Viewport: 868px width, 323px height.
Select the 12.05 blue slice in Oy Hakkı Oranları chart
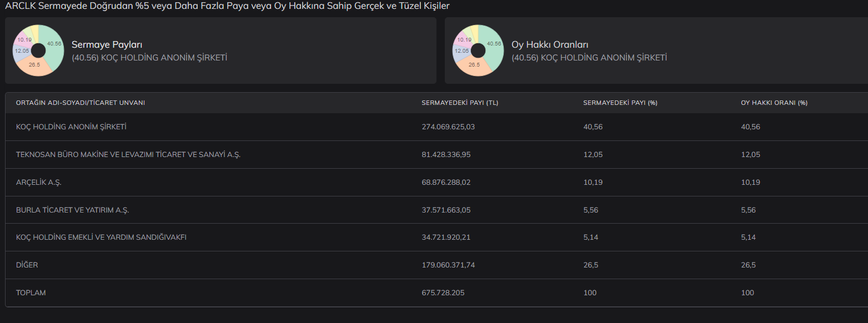coord(460,51)
